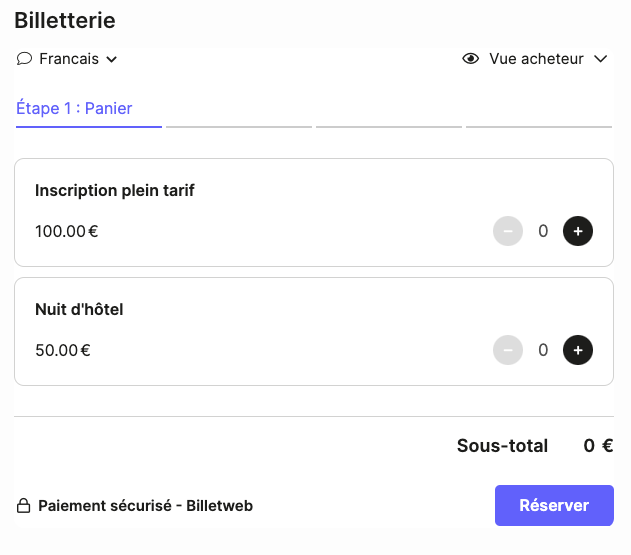Click the speech bubble language icon
Screen dimensions: 631x555
point(25,59)
